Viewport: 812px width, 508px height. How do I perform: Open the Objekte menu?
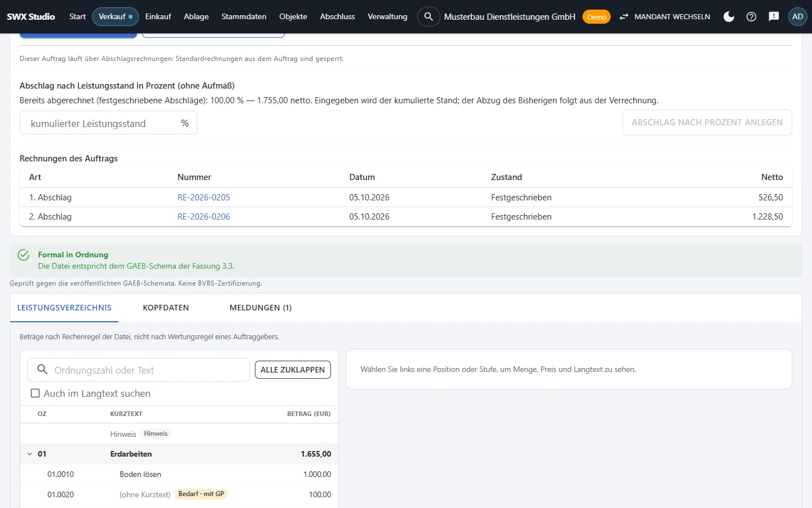point(293,16)
